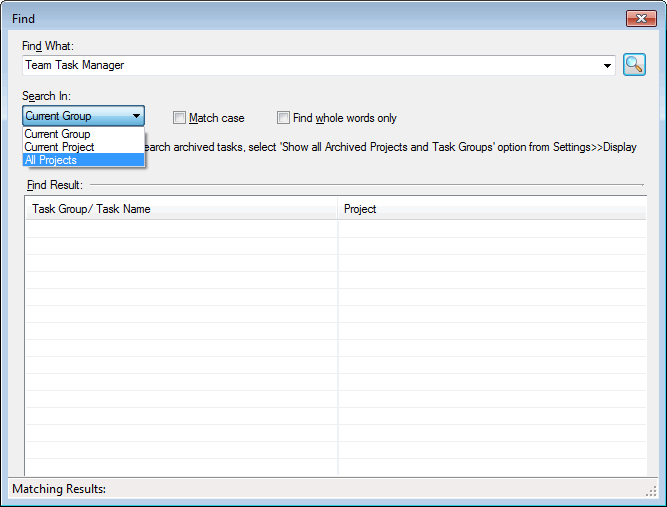The width and height of the screenshot is (667, 507).
Task: Collapse the Search In combo box
Action: click(136, 116)
